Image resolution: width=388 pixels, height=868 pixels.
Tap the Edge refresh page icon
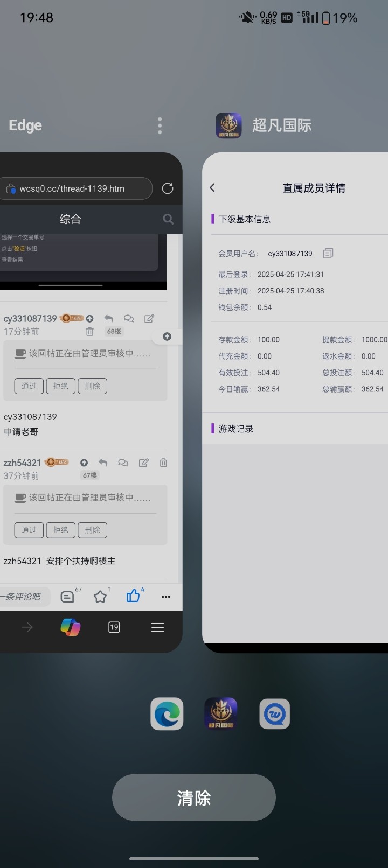tap(168, 188)
